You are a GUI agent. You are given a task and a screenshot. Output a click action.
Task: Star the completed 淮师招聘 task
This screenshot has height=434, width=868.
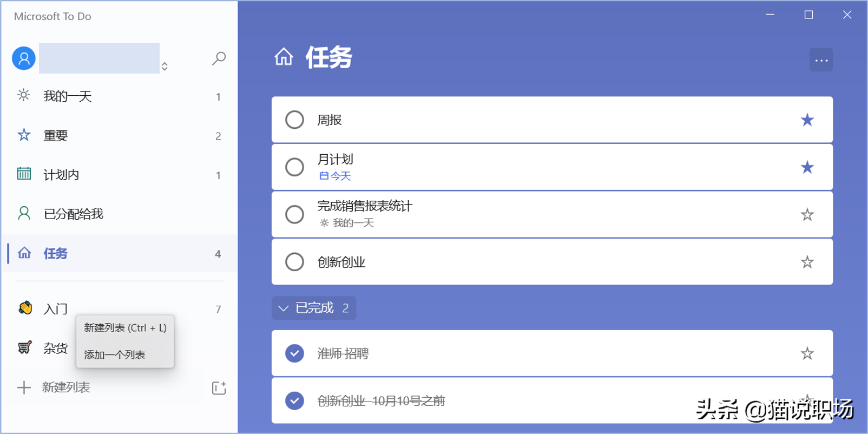coord(807,354)
